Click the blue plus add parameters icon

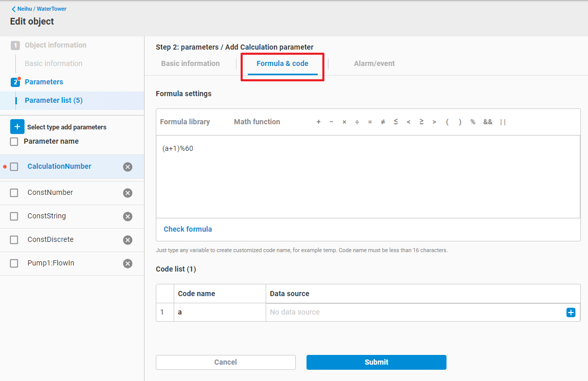(x=17, y=127)
